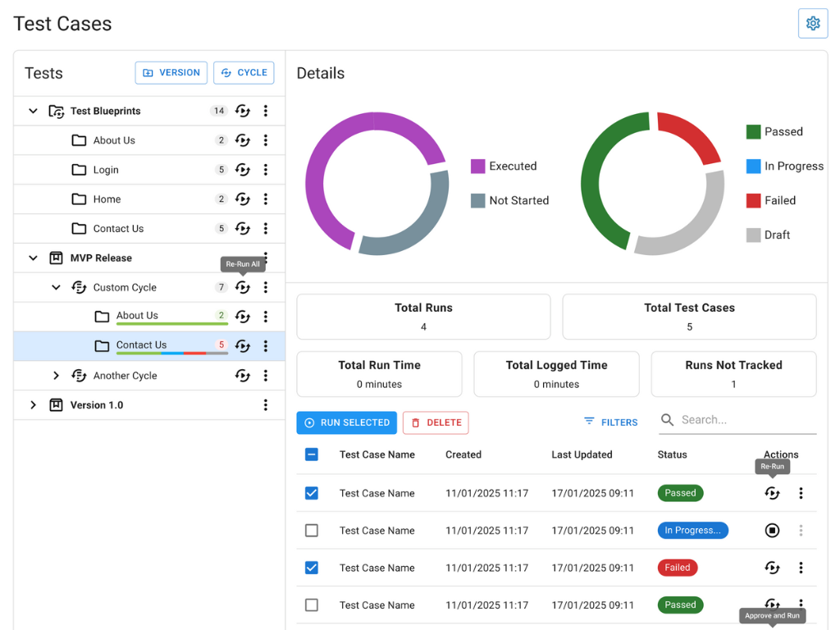840x630 pixels.
Task: Sort by Test Case Name column header
Action: pyautogui.click(x=377, y=454)
